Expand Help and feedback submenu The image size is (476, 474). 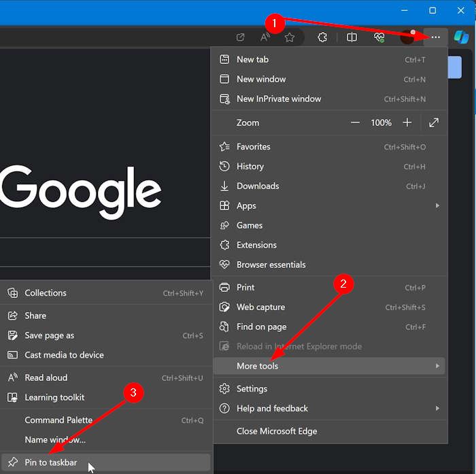[x=329, y=409]
